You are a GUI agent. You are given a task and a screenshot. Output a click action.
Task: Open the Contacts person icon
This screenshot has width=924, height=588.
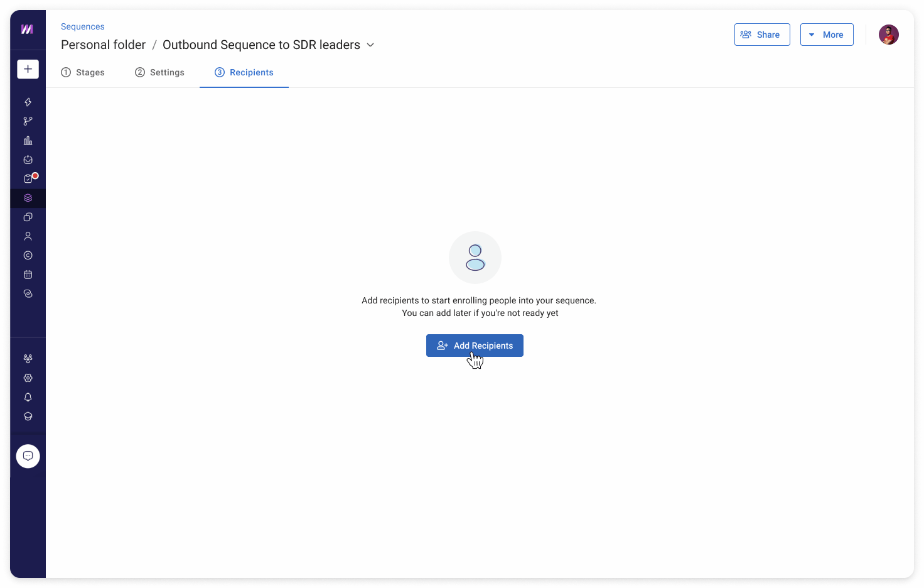(28, 236)
